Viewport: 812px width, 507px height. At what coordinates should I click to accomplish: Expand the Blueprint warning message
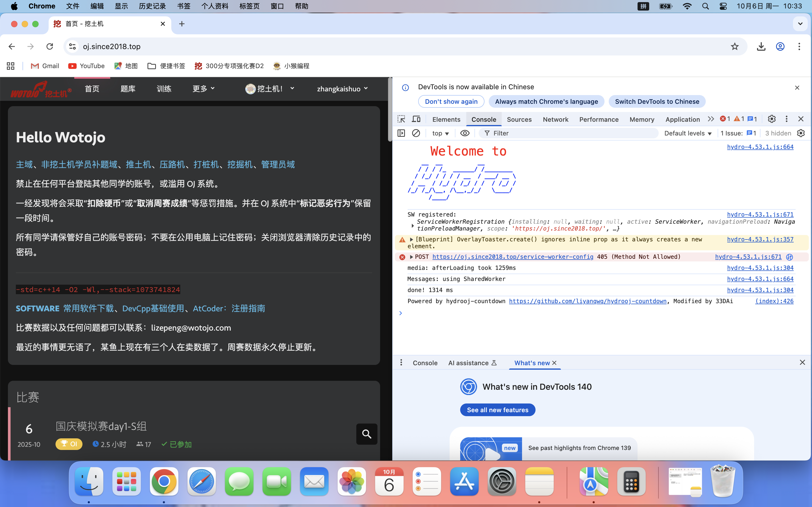[x=411, y=240]
